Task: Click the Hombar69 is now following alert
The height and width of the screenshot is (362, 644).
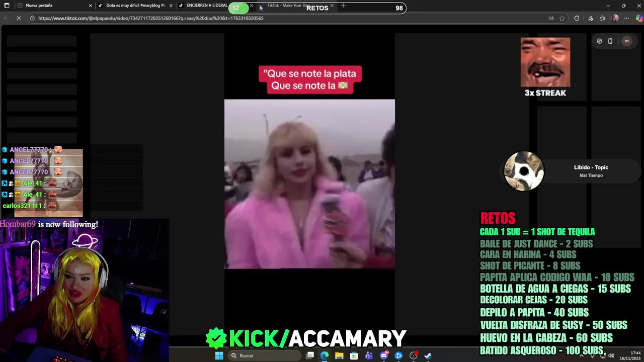Action: (49, 224)
